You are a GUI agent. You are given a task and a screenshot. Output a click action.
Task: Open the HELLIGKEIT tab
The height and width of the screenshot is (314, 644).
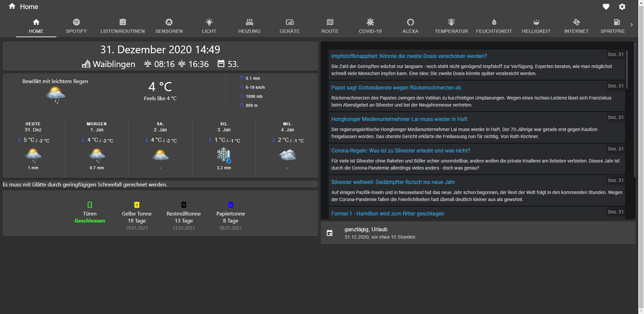pos(536,26)
